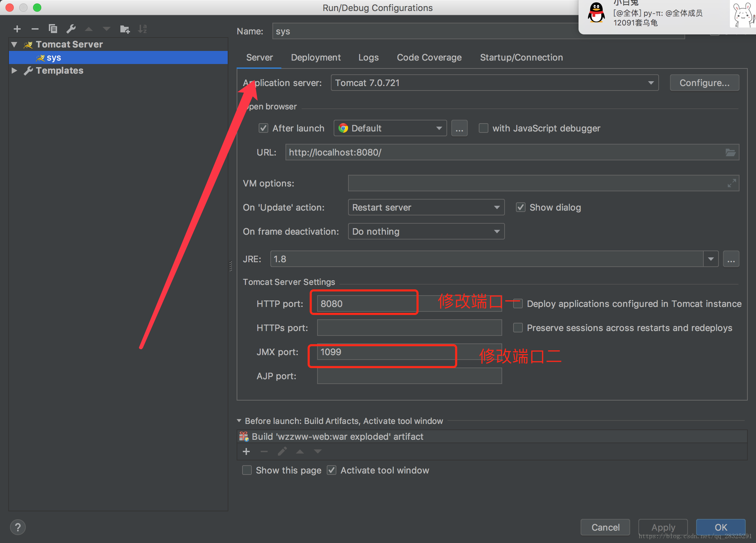The image size is (756, 543).
Task: Expand the Templates tree node
Action: pos(14,71)
